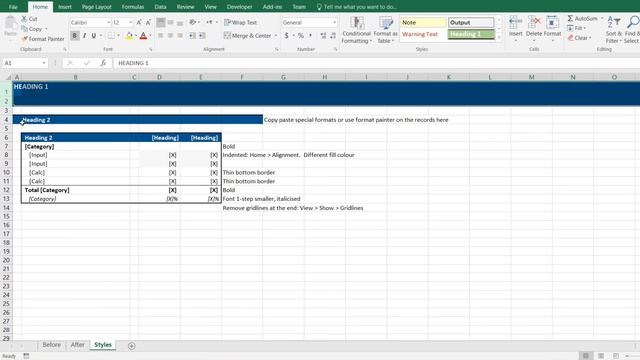
Task: Switch to Normal view in status bar
Action: (586, 356)
